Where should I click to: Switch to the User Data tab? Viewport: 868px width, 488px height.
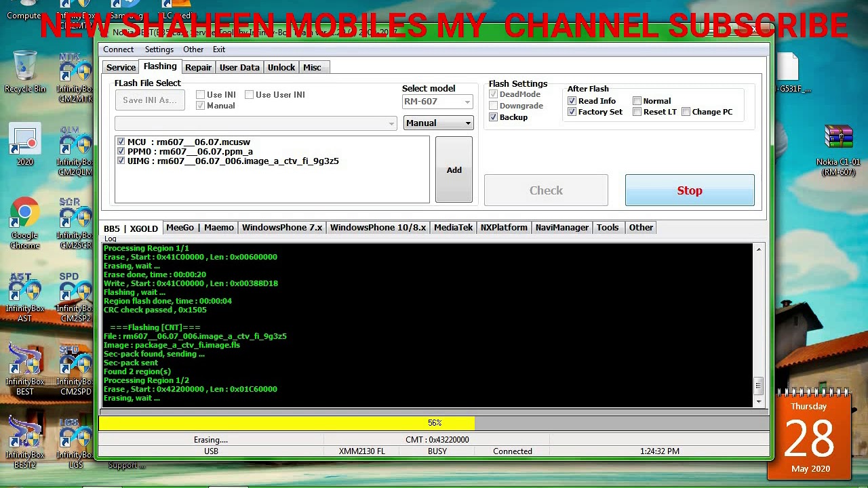[239, 67]
